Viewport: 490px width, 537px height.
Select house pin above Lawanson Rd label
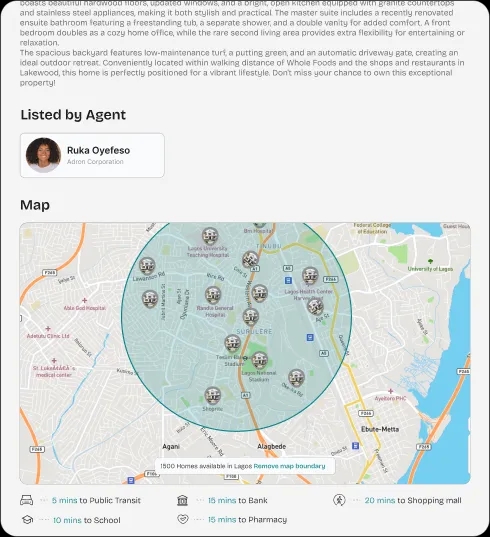point(147,266)
